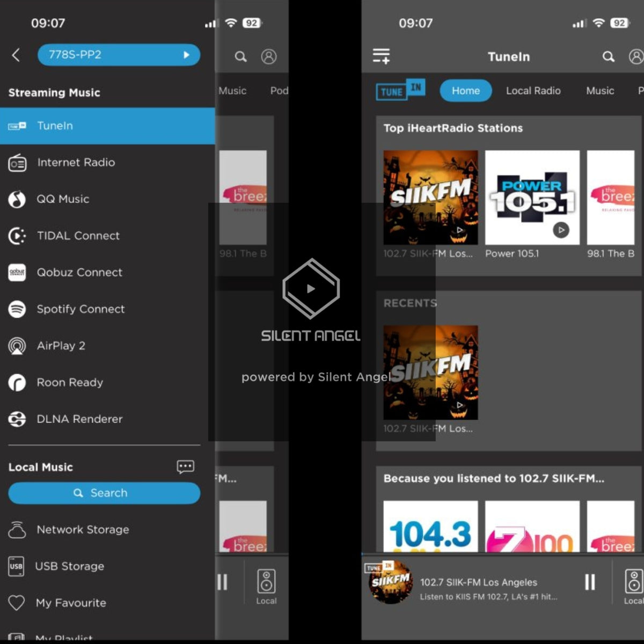The image size is (644, 644).
Task: Select the TIDAL Connect icon
Action: click(x=18, y=236)
